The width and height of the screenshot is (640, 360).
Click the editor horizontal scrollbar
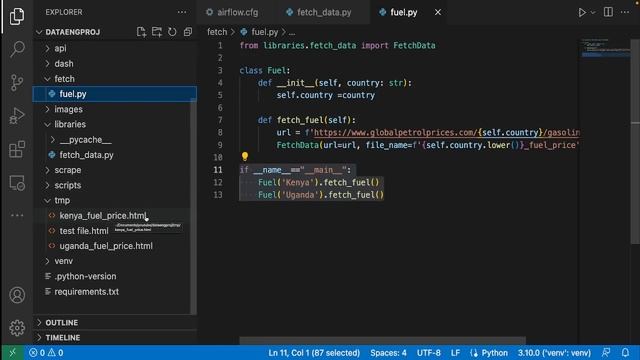pos(382,340)
